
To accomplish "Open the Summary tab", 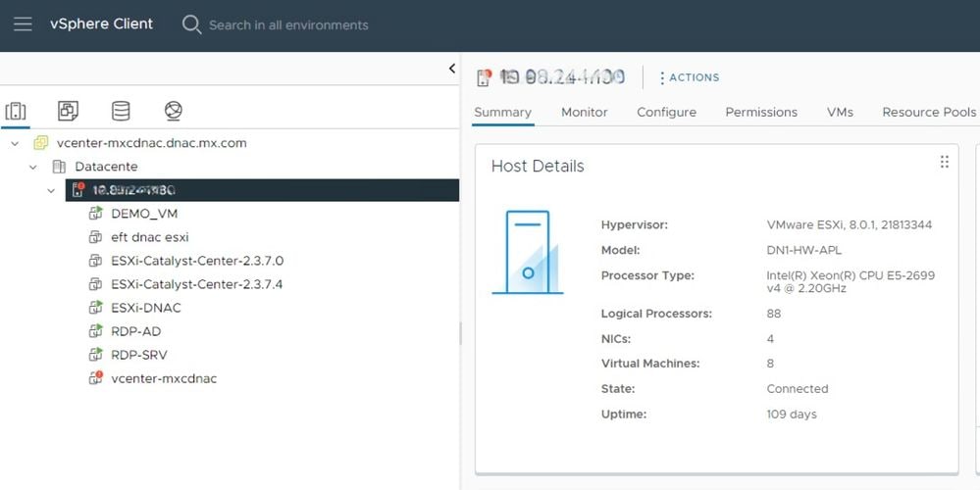I will [502, 113].
